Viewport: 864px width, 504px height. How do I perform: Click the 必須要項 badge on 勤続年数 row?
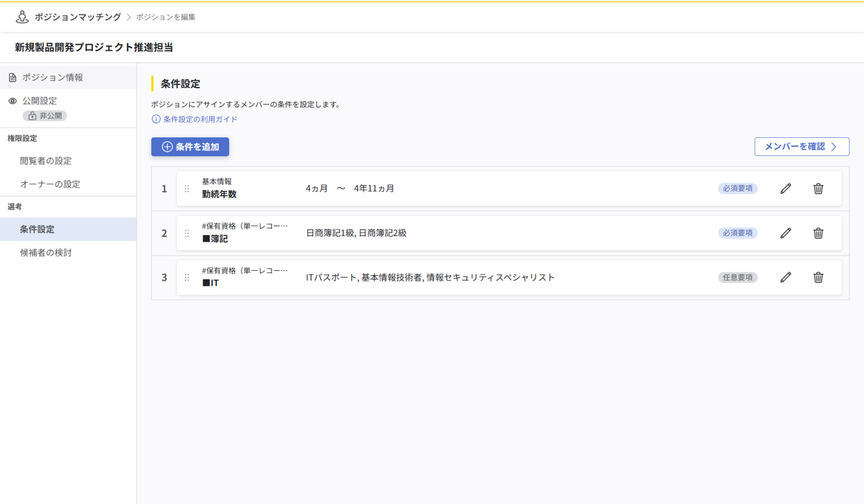(x=737, y=188)
